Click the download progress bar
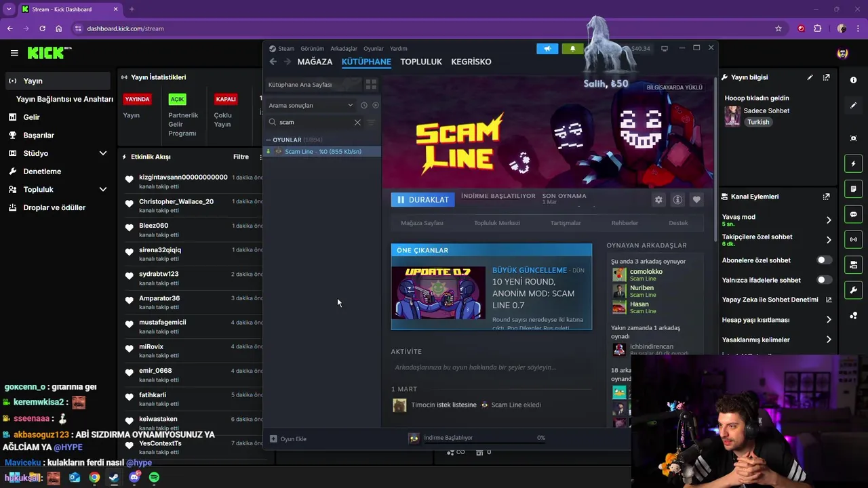 point(484,444)
